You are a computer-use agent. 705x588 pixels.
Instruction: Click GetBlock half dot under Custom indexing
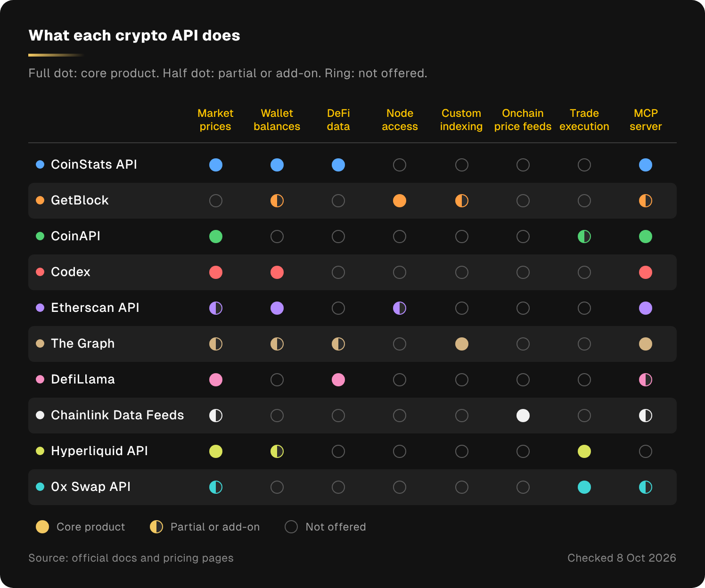tap(462, 201)
